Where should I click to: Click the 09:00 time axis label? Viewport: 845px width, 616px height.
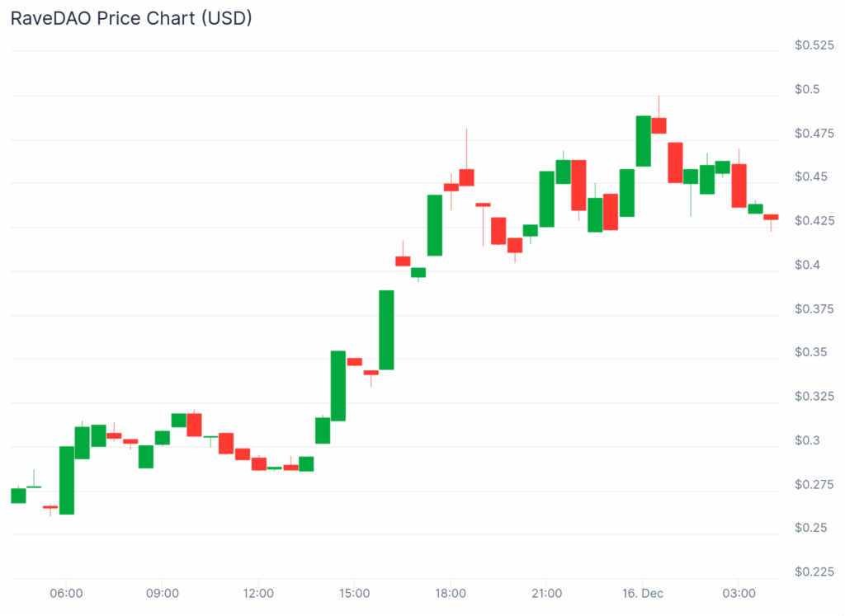pos(162,594)
